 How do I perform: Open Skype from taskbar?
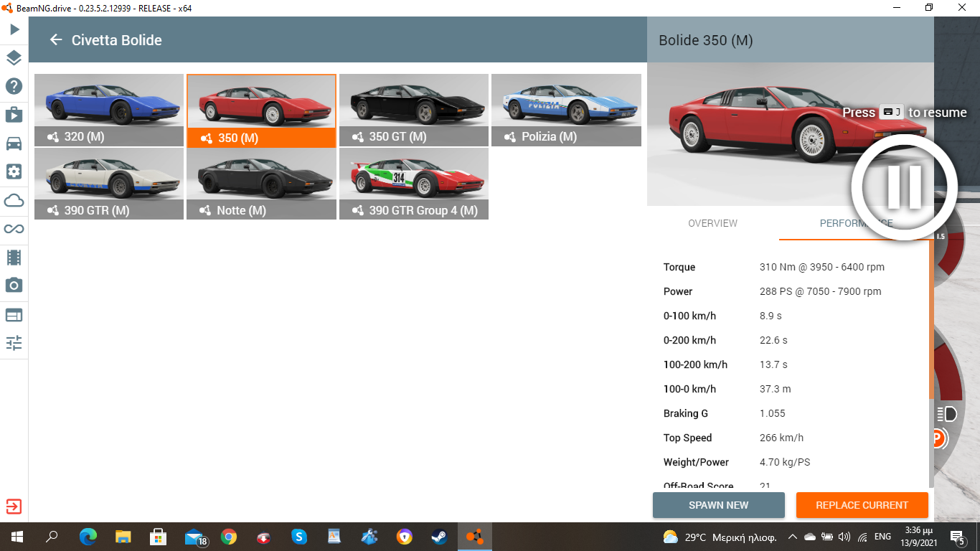pos(299,537)
